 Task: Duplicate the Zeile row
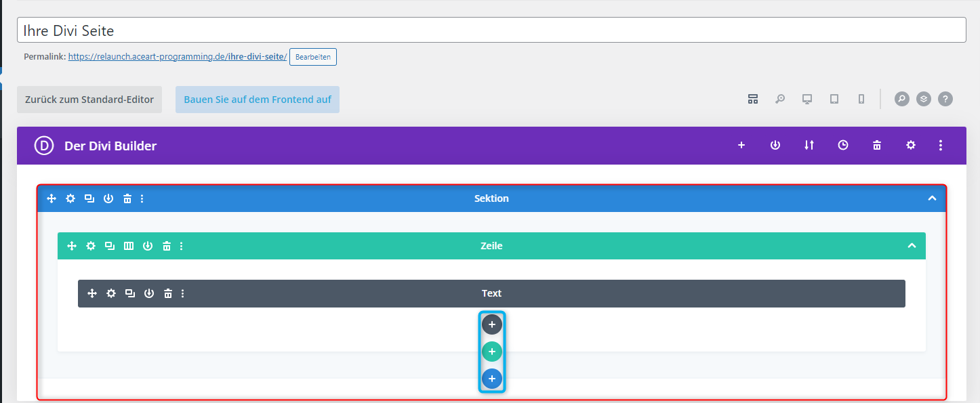tap(109, 246)
